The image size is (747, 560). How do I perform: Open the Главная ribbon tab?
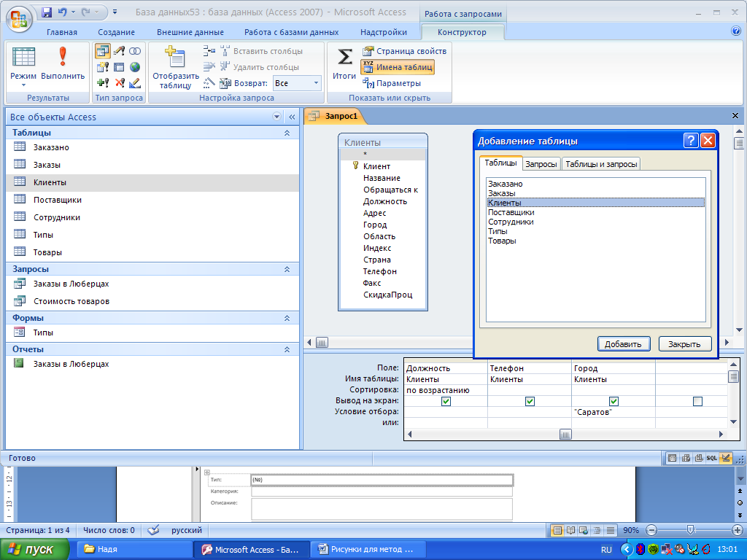[61, 32]
